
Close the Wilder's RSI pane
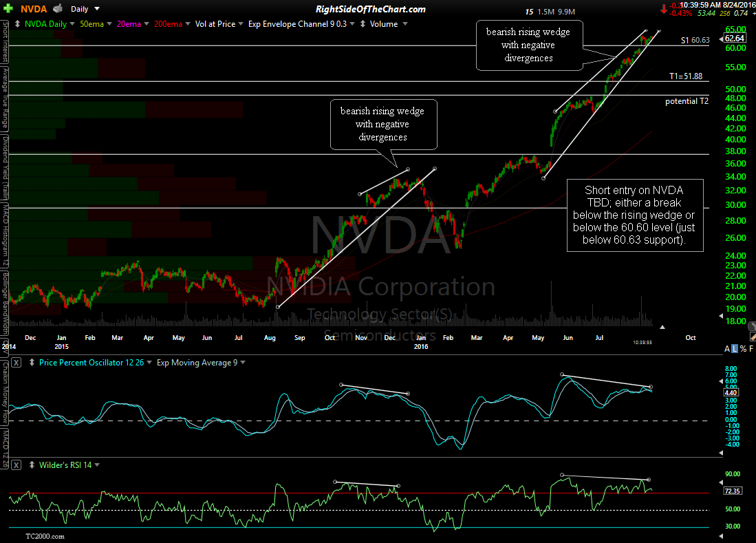[16, 465]
